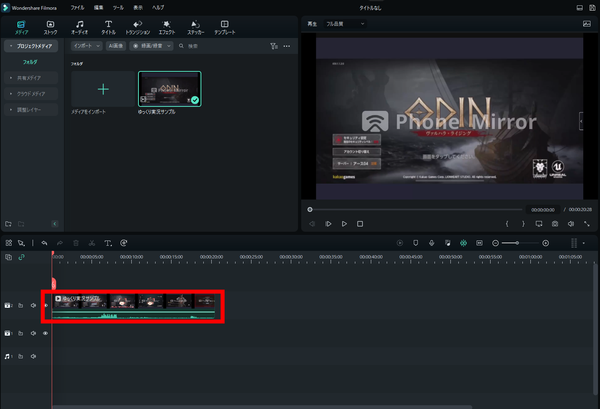The width and height of the screenshot is (600, 409).
Task: Open the 表示 menu
Action: click(138, 8)
